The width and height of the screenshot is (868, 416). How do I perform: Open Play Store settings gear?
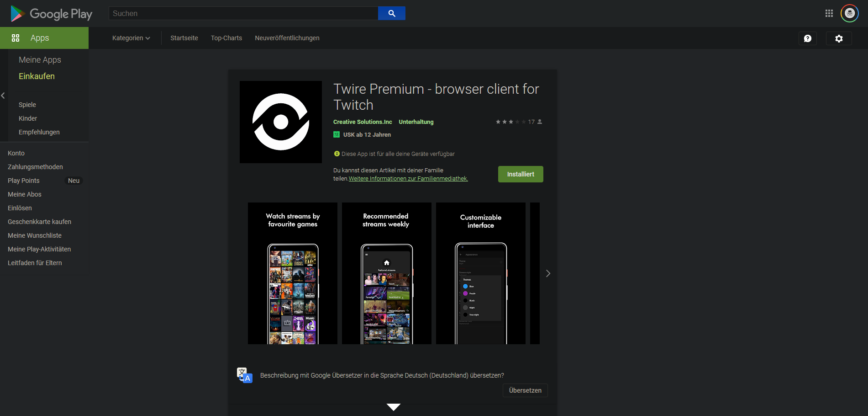[x=838, y=38]
